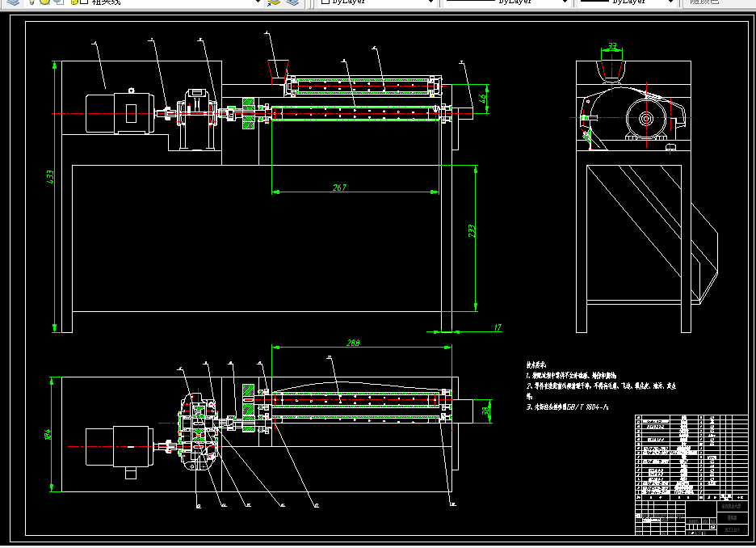Toggle the layer freeze sun icon
This screenshot has width=756, height=548.
tap(44, 2)
